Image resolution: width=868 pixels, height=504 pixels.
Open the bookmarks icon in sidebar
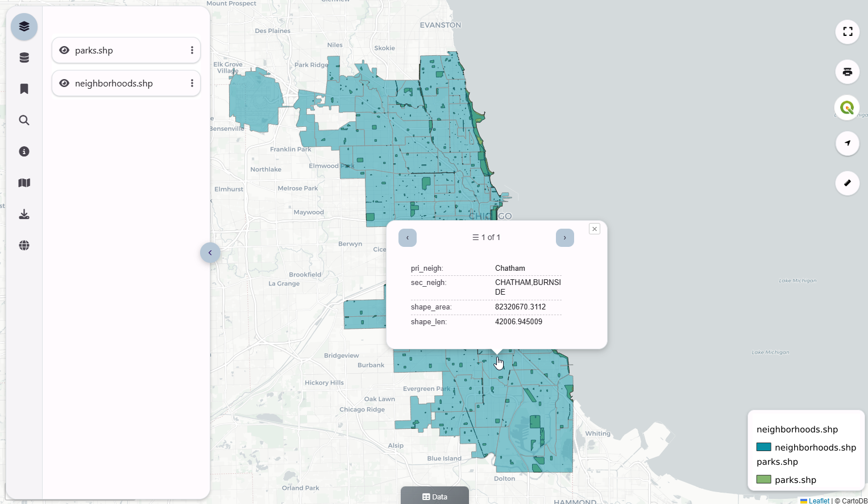(x=24, y=89)
